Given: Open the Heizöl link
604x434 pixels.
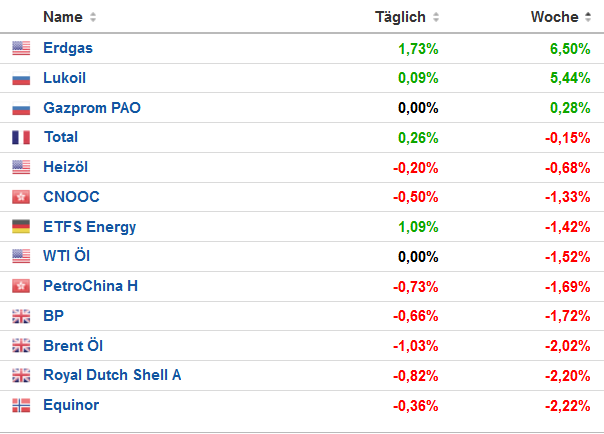Looking at the screenshot, I should [65, 167].
